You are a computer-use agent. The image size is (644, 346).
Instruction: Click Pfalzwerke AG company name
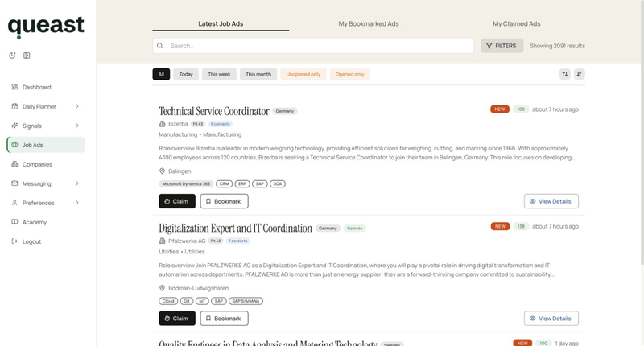tap(187, 241)
